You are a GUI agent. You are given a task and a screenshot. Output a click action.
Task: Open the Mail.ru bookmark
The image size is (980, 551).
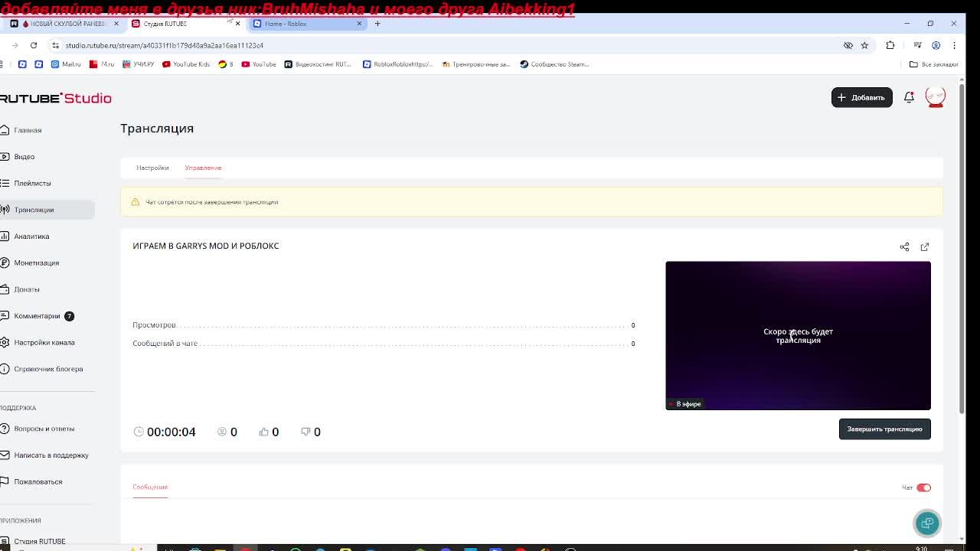[x=66, y=64]
